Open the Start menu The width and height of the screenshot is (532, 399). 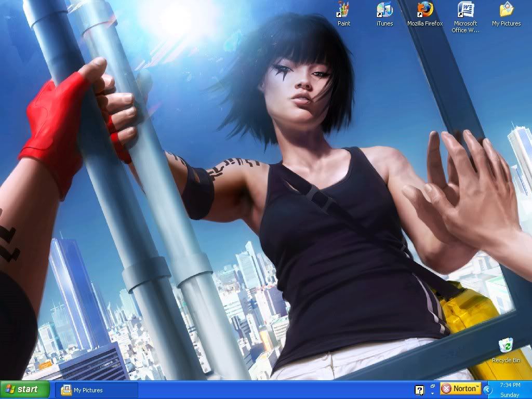(24, 389)
